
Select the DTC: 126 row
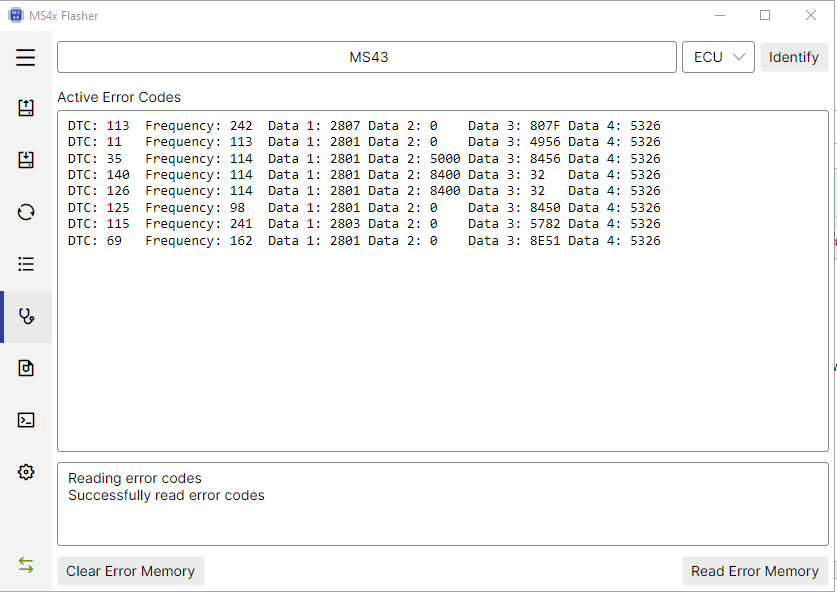coord(364,191)
